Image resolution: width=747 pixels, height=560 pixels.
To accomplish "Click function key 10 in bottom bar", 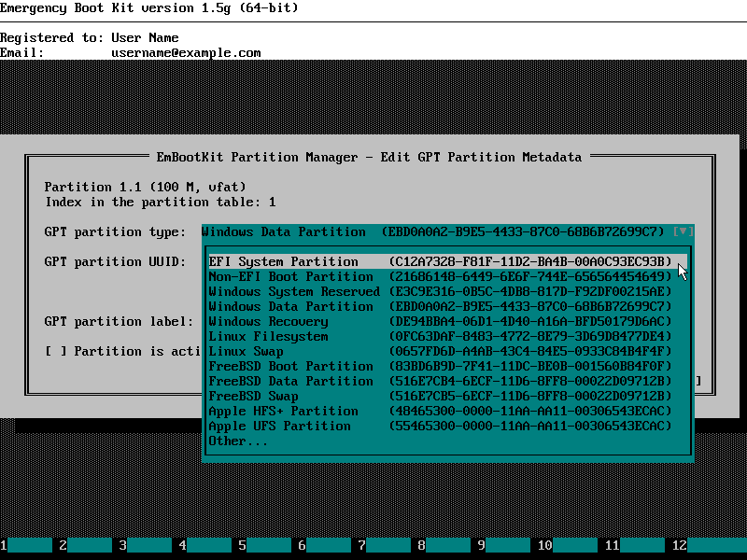I will tap(568, 545).
